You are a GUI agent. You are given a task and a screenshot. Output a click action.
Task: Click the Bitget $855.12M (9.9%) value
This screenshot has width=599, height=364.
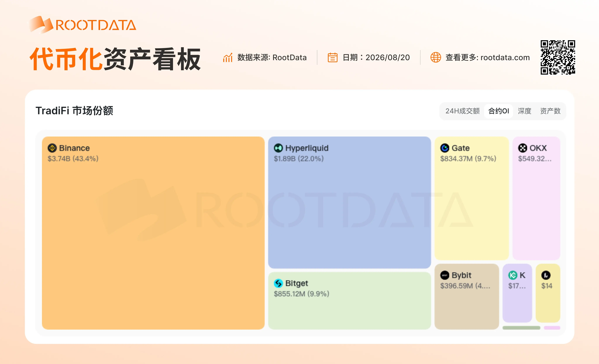point(301,294)
